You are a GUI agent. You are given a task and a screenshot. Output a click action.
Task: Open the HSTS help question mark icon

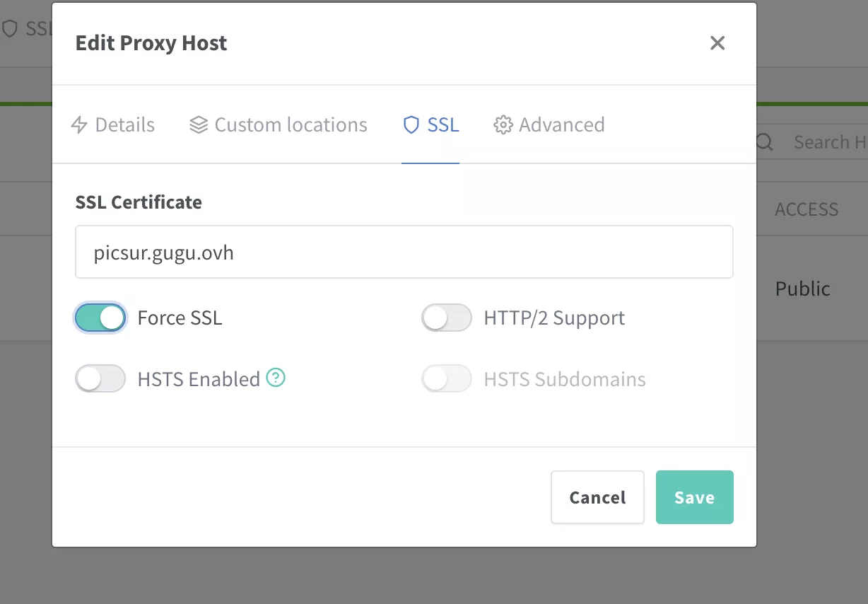point(276,378)
